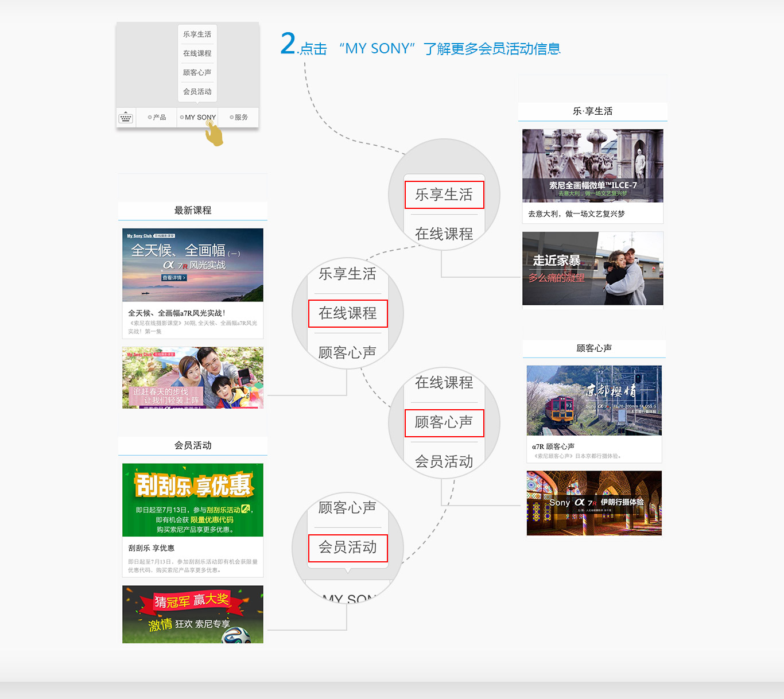Open the 全天候、全画幅a7R风光实战! article title
The width and height of the screenshot is (784, 699).
(177, 313)
